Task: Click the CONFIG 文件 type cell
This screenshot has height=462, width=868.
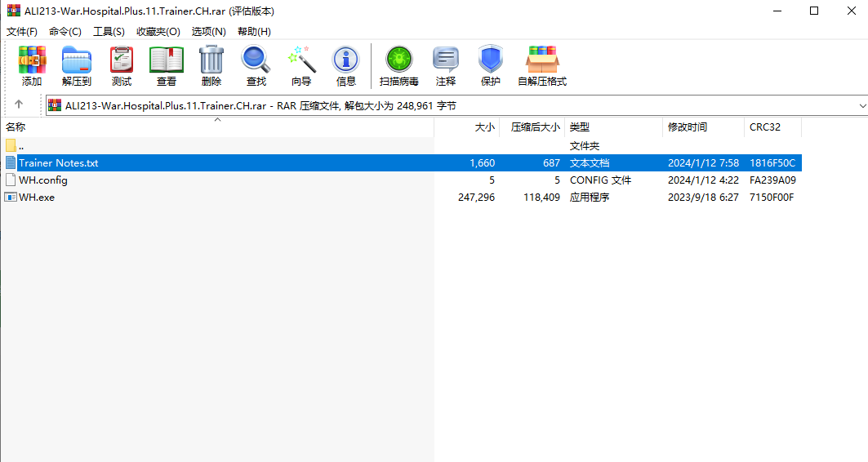Action: pos(601,180)
